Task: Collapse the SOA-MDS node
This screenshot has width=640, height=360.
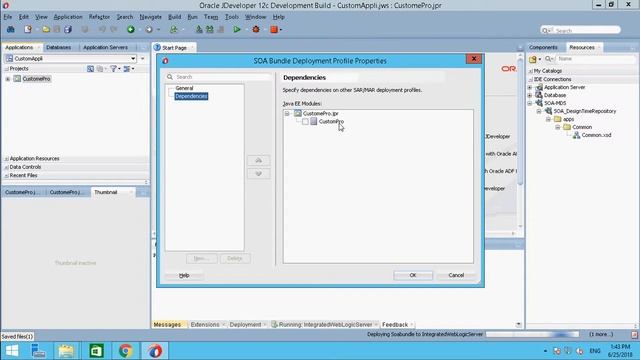Action: point(530,103)
